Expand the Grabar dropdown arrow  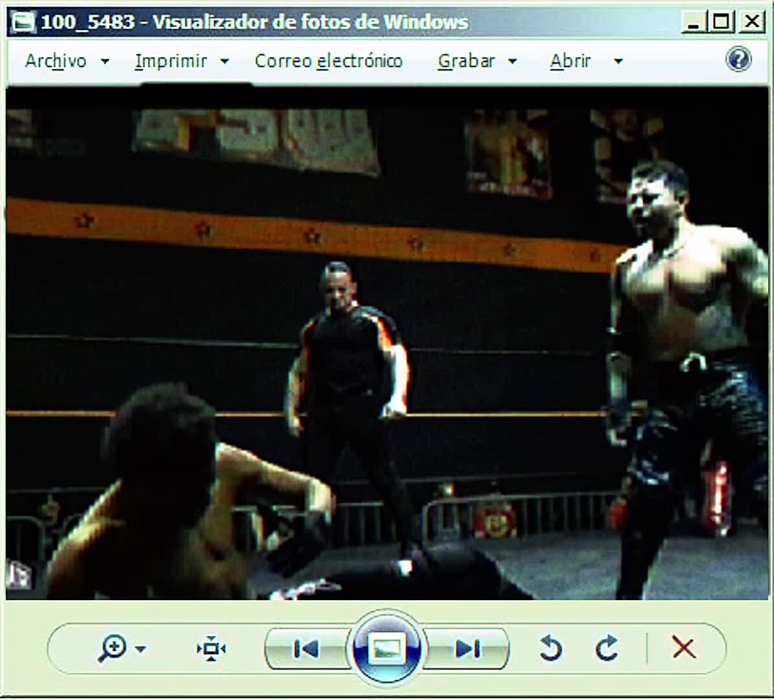pos(512,62)
